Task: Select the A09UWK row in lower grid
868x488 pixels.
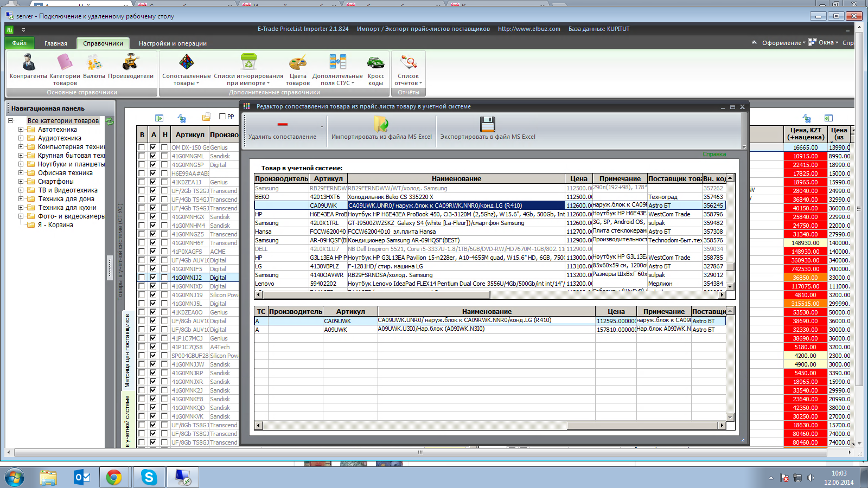Action: click(x=490, y=330)
